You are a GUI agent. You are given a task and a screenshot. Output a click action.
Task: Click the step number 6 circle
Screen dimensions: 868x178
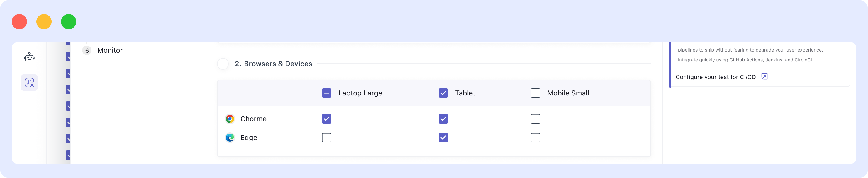[87, 50]
